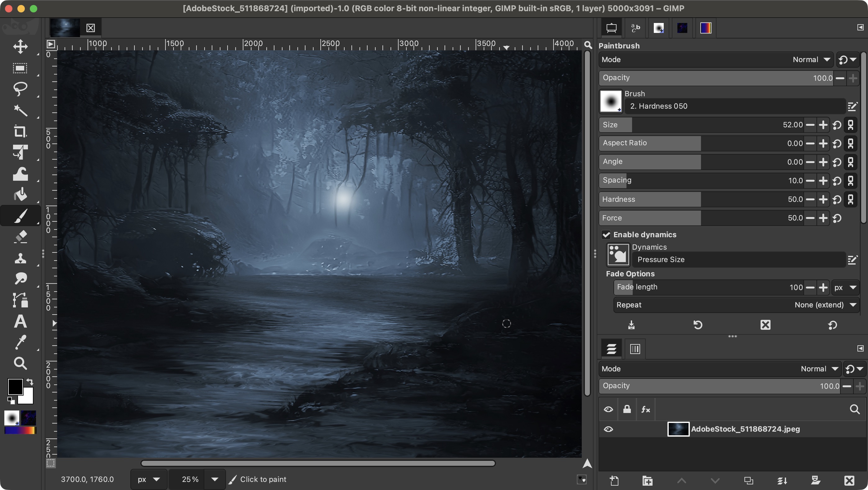Select the Fuzzy Select wand tool

[x=20, y=110]
